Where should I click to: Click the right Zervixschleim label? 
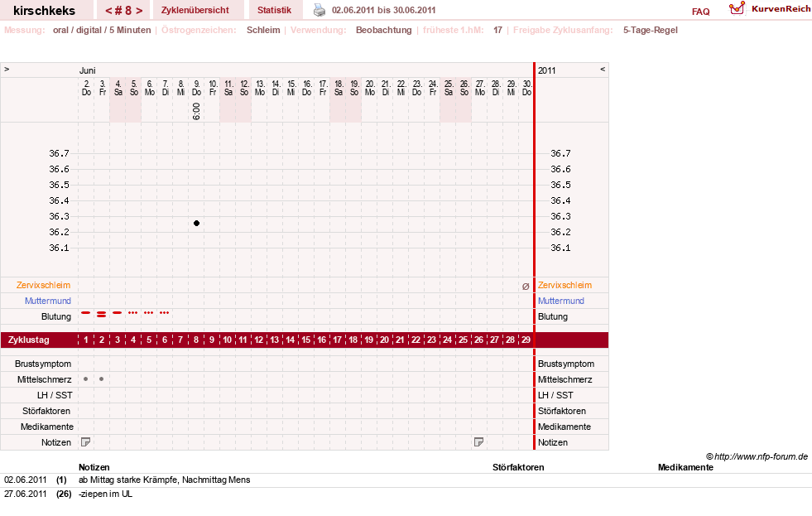(x=565, y=285)
